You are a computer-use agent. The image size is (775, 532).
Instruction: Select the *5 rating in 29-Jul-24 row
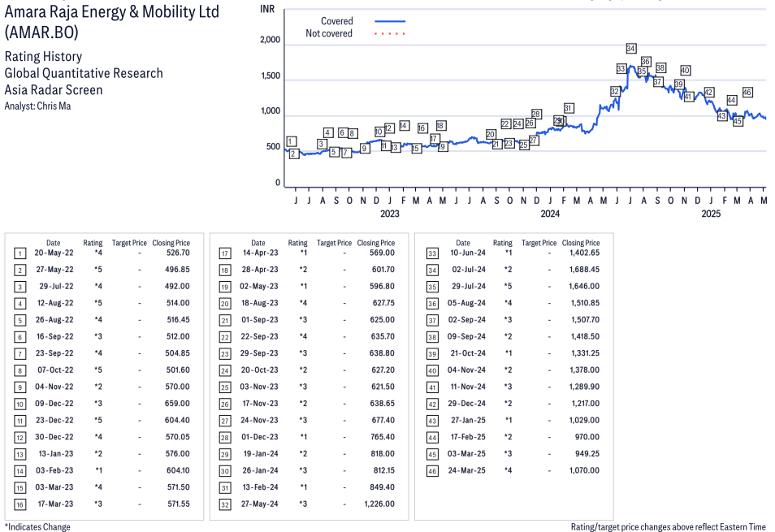tap(508, 287)
